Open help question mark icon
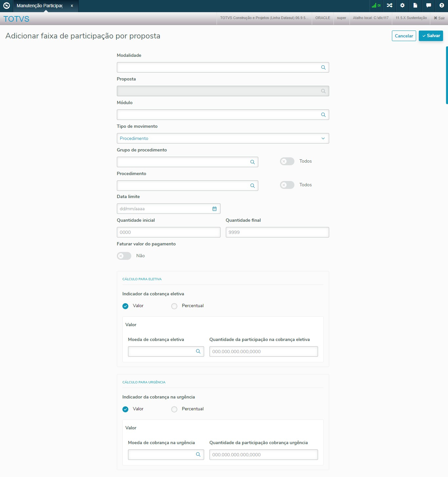This screenshot has height=477, width=448. pyautogui.click(x=442, y=6)
